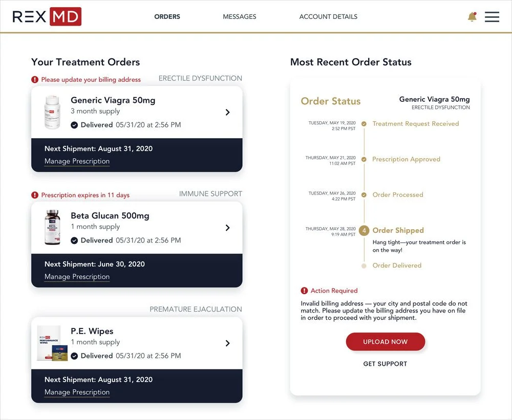
Task: Click the Generic Viagra delivered checkmark icon
Action: 74,125
